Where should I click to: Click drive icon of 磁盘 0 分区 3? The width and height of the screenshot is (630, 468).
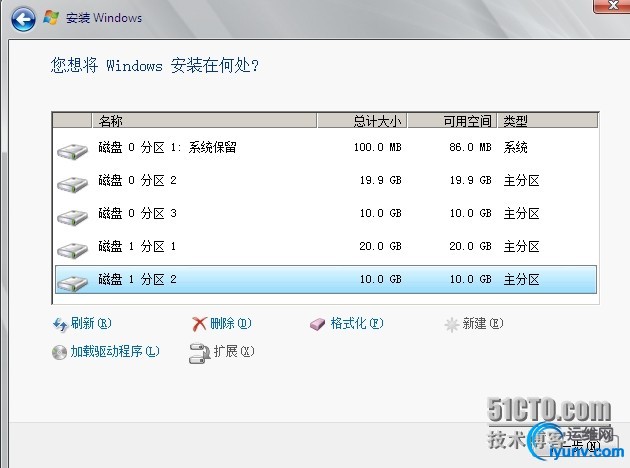coord(72,218)
